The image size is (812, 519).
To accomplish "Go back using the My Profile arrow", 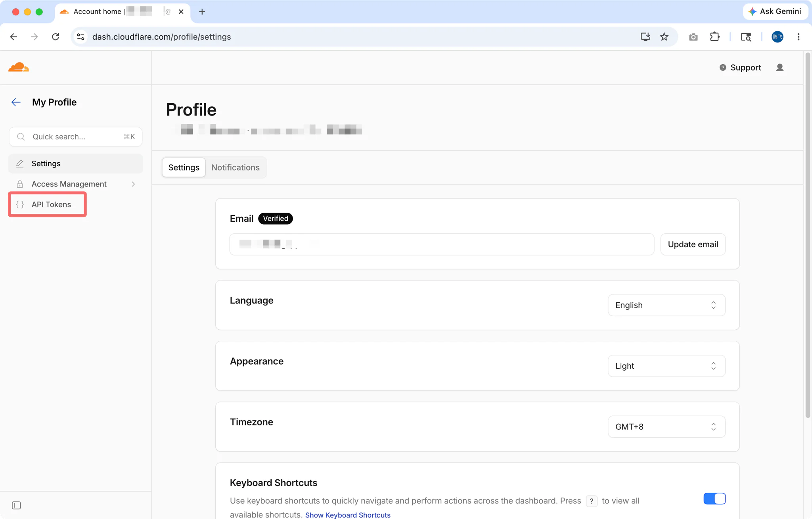I will pos(16,102).
